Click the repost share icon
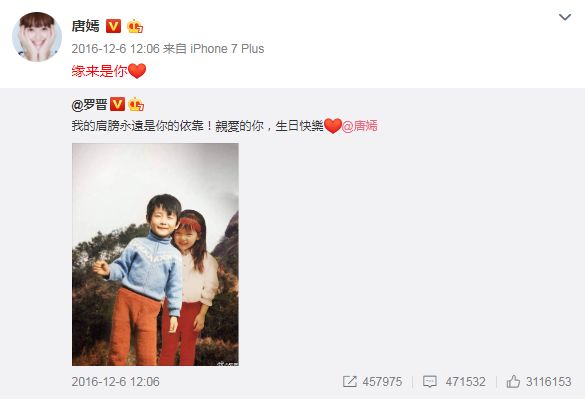 point(350,381)
